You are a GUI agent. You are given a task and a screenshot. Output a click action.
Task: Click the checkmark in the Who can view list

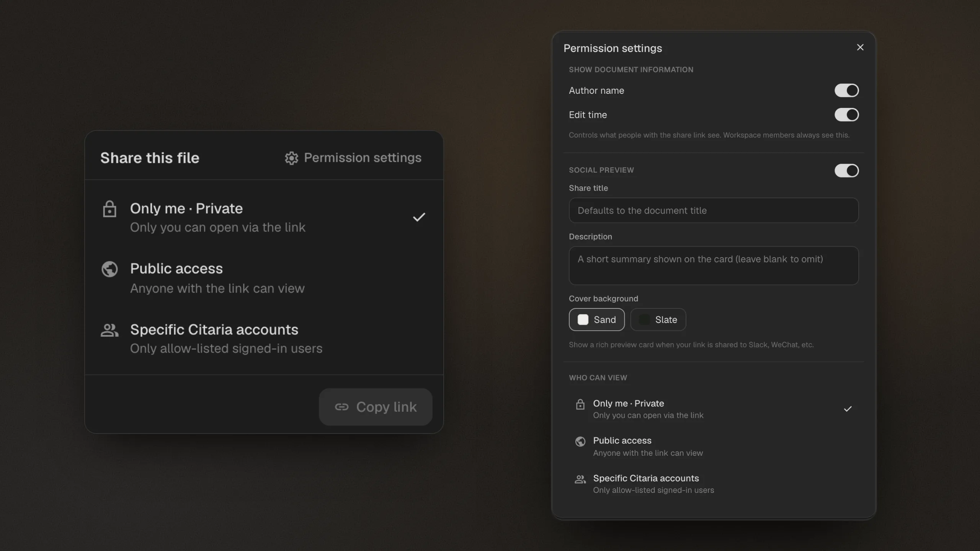click(x=848, y=409)
